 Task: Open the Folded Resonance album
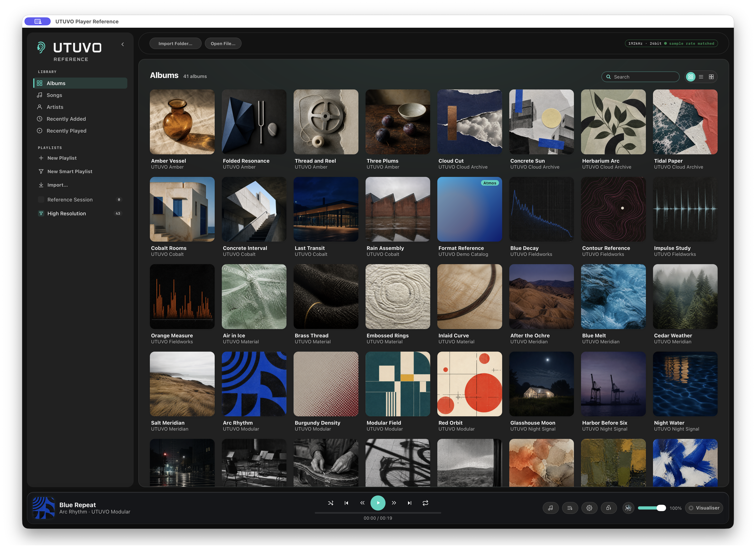click(254, 122)
